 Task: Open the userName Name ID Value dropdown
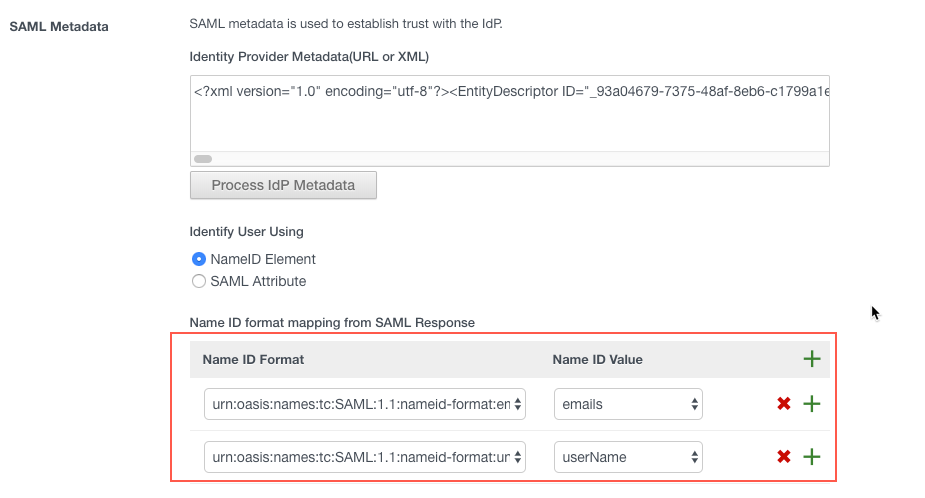tap(628, 457)
